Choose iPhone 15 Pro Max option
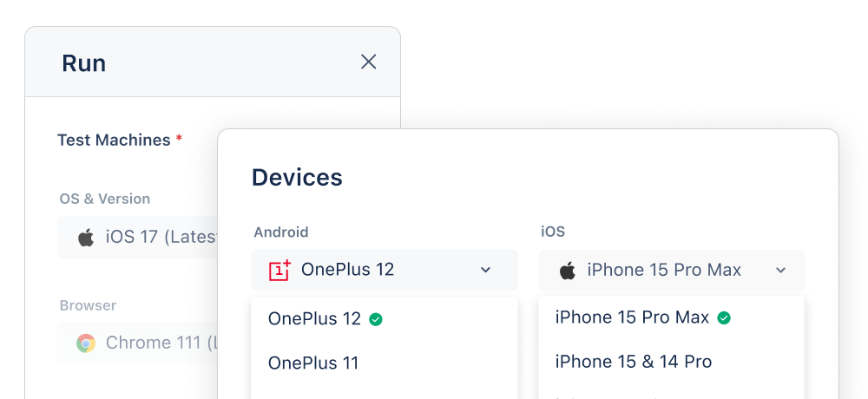The image size is (868, 399). (632, 318)
